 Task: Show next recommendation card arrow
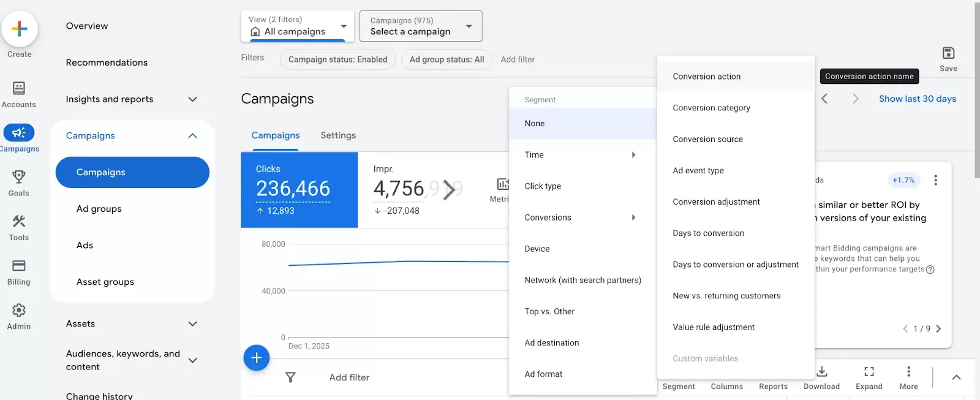click(x=938, y=329)
